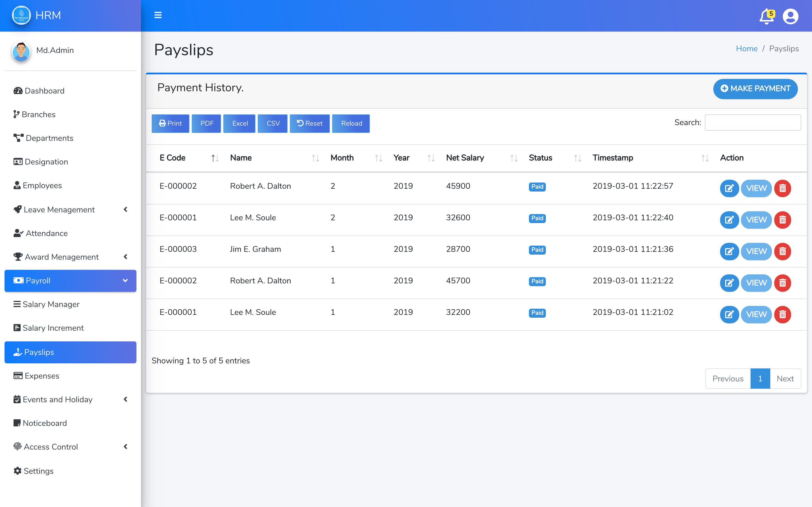Toggle the hamburger sidebar menu icon
This screenshot has width=812, height=507.
[x=158, y=15]
